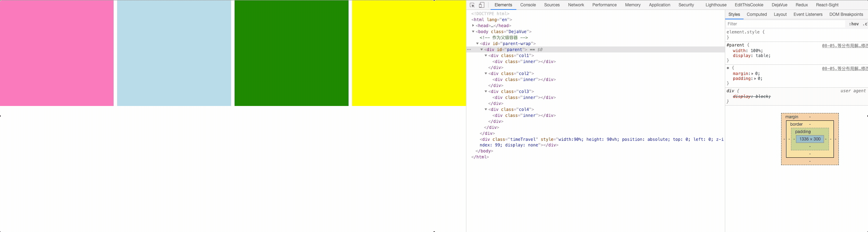868x232 pixels.
Task: Click the 1336 × 300 content box in box model
Action: (x=810, y=139)
